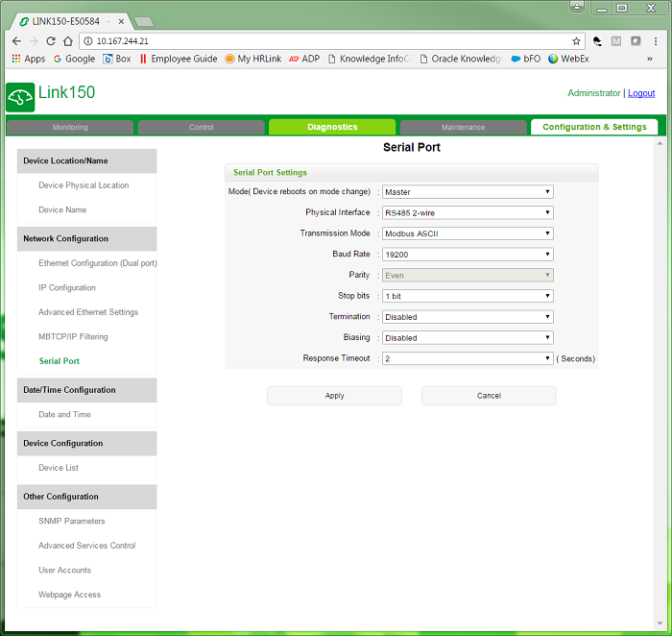Image resolution: width=672 pixels, height=636 pixels.
Task: Click the Apply button
Action: pos(334,396)
